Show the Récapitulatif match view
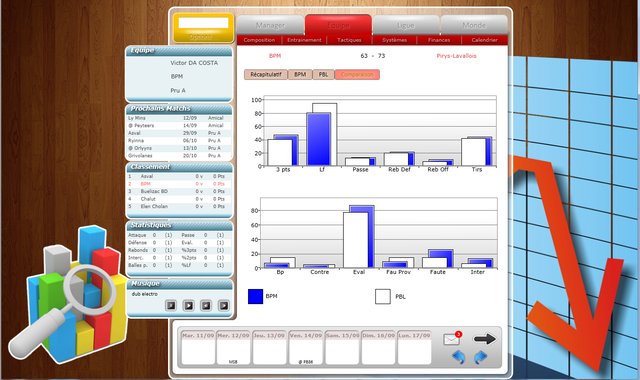Image resolution: width=640 pixels, height=380 pixels. click(266, 75)
